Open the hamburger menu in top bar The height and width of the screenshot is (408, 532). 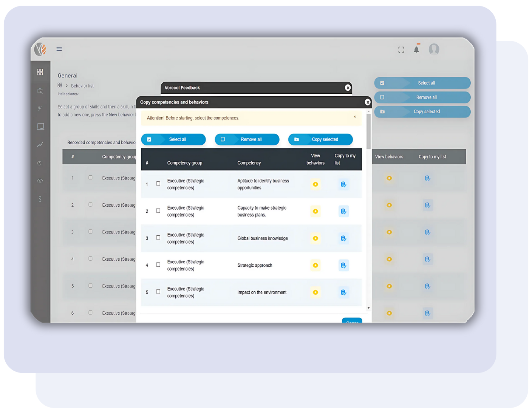[x=59, y=49]
